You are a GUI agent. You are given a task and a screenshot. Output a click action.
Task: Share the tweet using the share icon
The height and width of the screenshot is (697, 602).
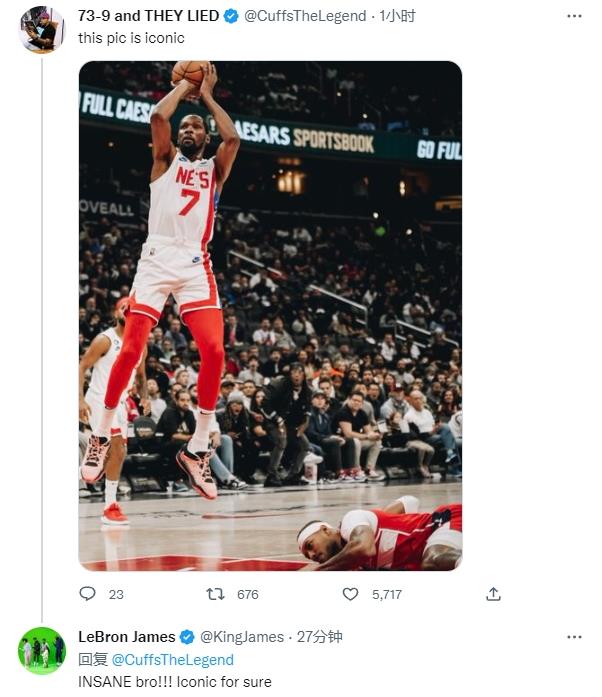click(493, 594)
